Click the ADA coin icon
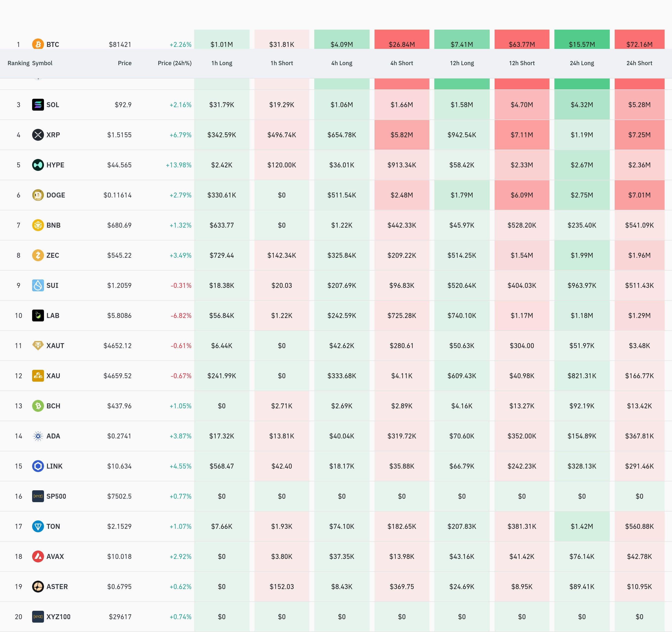The height and width of the screenshot is (632, 672). click(x=38, y=436)
